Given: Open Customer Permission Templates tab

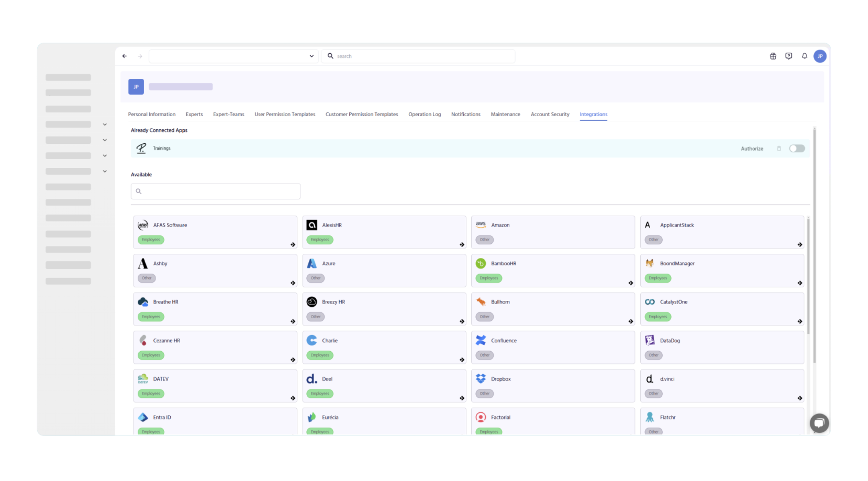Looking at the screenshot, I should click(362, 114).
